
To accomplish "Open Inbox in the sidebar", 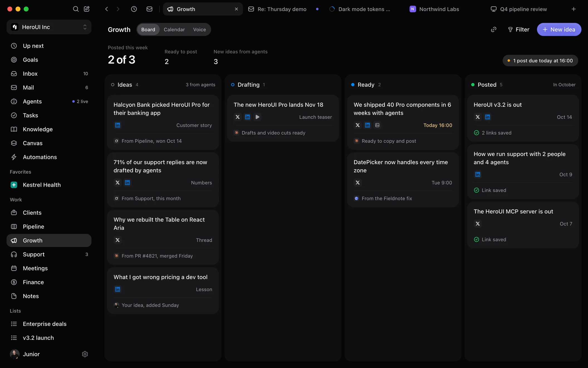I will tap(49, 74).
